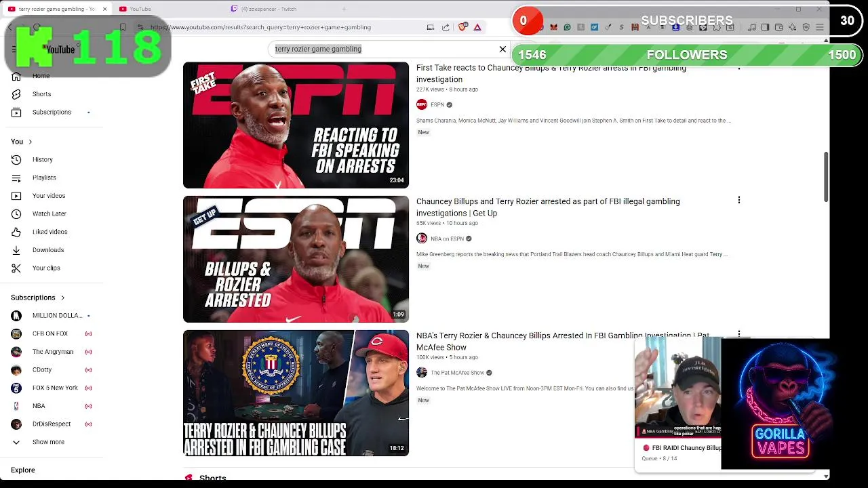Play the Reacting to FBI Speaking thumbnail

[296, 125]
